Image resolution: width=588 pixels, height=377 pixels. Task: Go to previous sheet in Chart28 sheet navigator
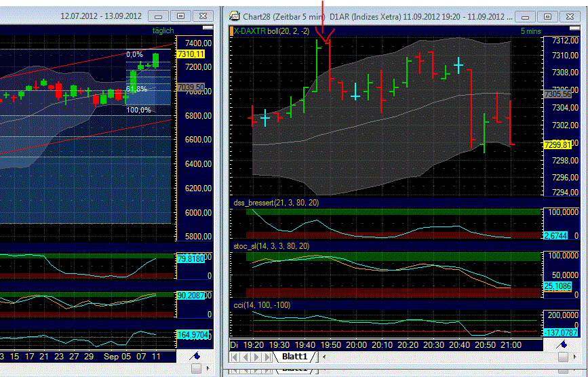click(246, 357)
